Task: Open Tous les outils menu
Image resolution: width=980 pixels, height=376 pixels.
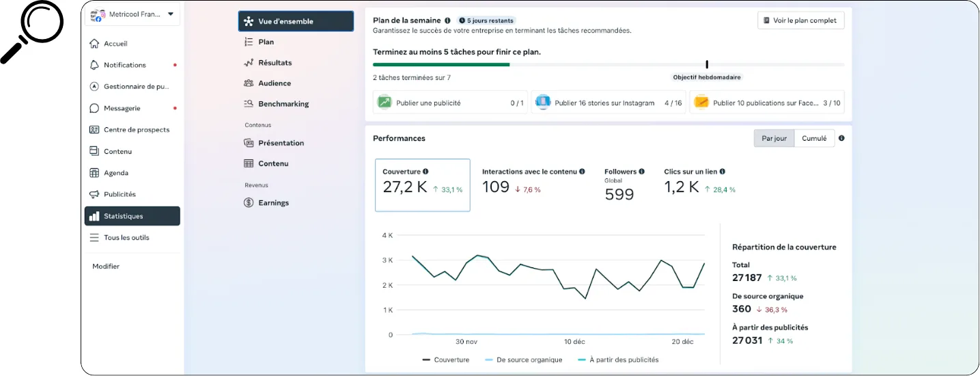Action: [126, 238]
